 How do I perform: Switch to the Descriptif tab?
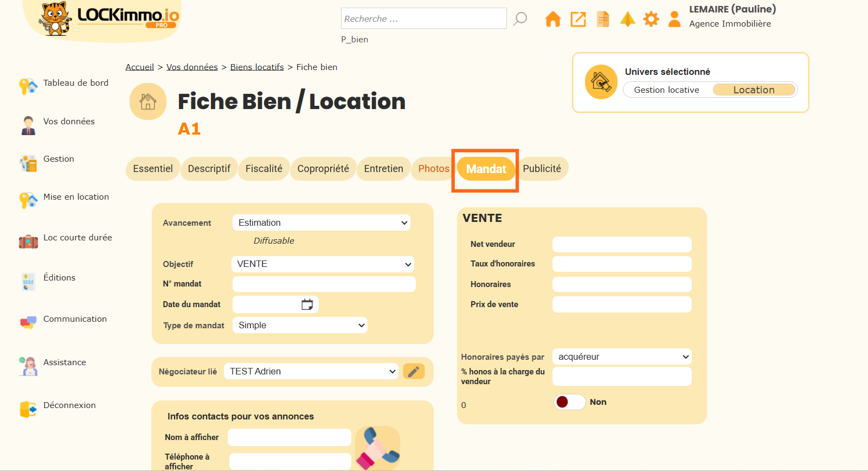209,169
